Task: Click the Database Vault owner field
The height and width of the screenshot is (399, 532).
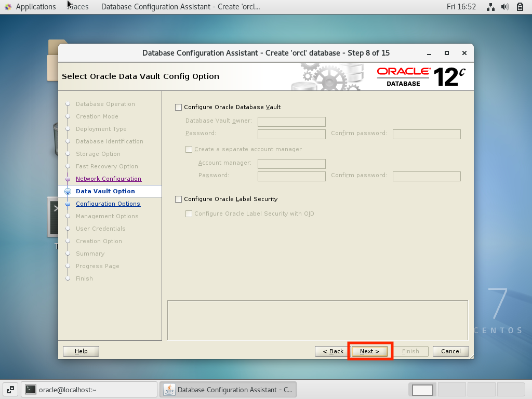Action: point(291,122)
